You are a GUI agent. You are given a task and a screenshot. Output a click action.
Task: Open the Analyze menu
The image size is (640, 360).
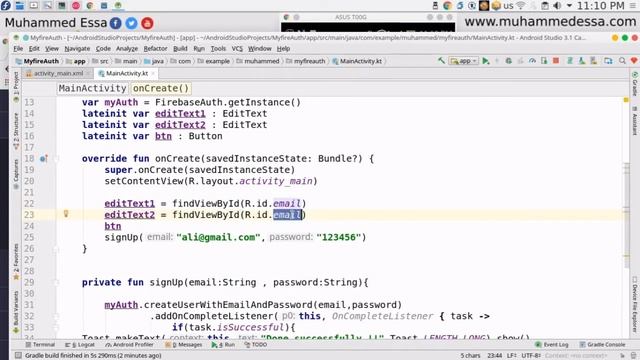[127, 49]
